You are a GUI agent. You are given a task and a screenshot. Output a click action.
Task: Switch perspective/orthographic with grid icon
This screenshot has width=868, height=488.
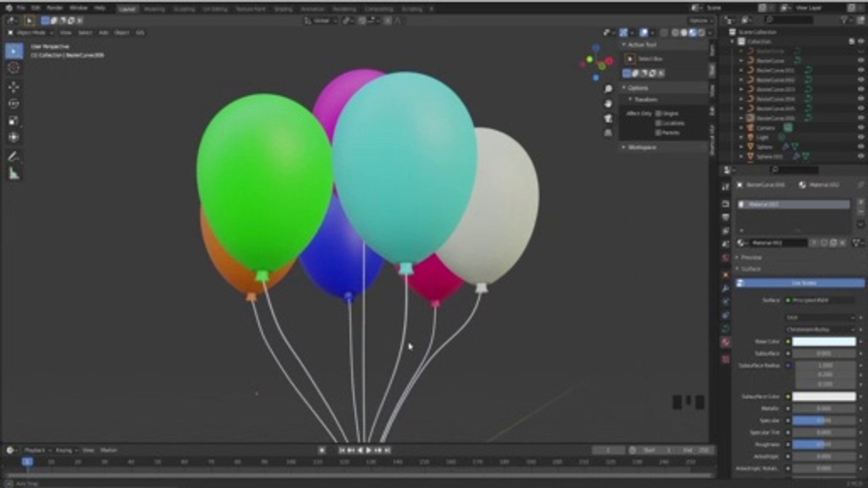coord(608,133)
